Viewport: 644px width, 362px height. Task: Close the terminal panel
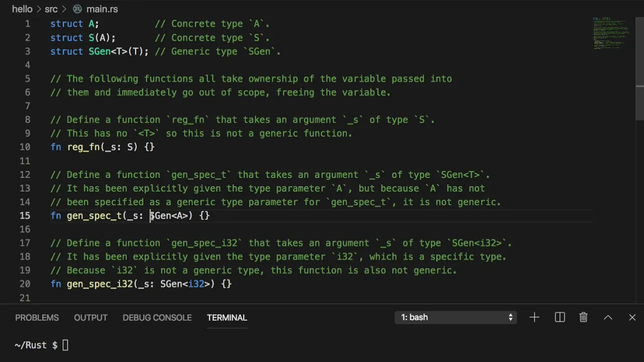click(632, 317)
